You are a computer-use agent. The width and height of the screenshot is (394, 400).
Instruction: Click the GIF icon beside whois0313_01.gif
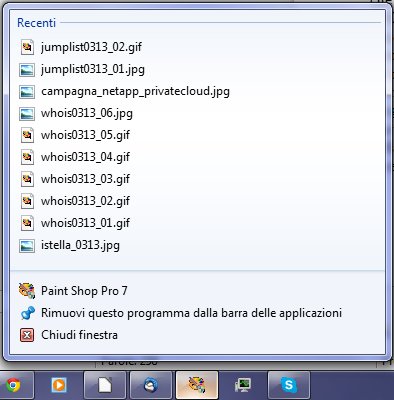tap(27, 223)
